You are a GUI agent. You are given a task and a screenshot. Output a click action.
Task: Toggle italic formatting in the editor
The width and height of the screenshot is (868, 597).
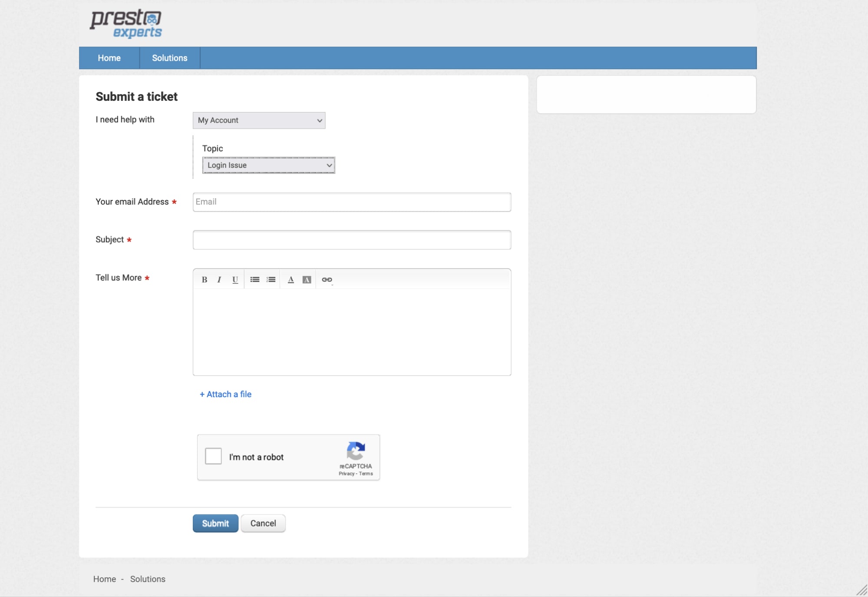coord(219,279)
